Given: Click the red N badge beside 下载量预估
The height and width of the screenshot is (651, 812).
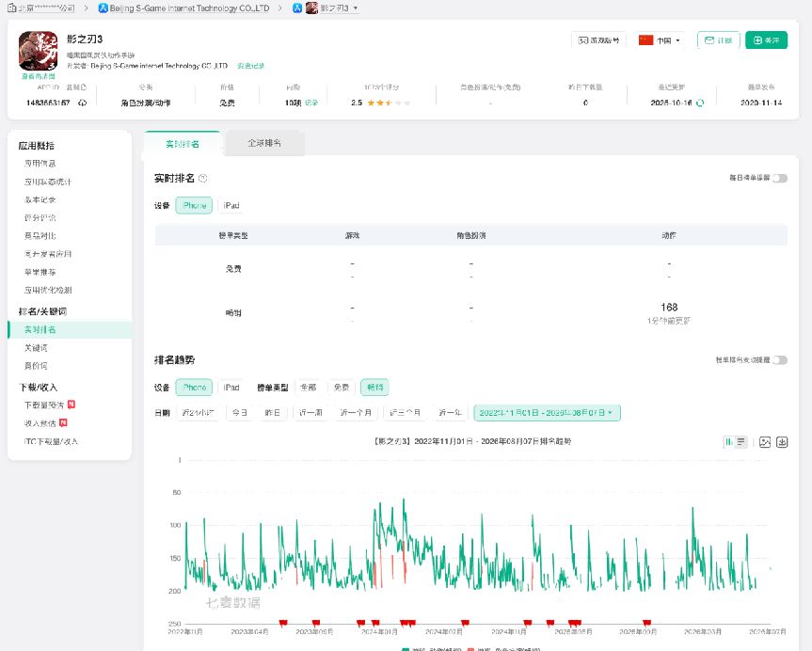Looking at the screenshot, I should click(x=72, y=405).
